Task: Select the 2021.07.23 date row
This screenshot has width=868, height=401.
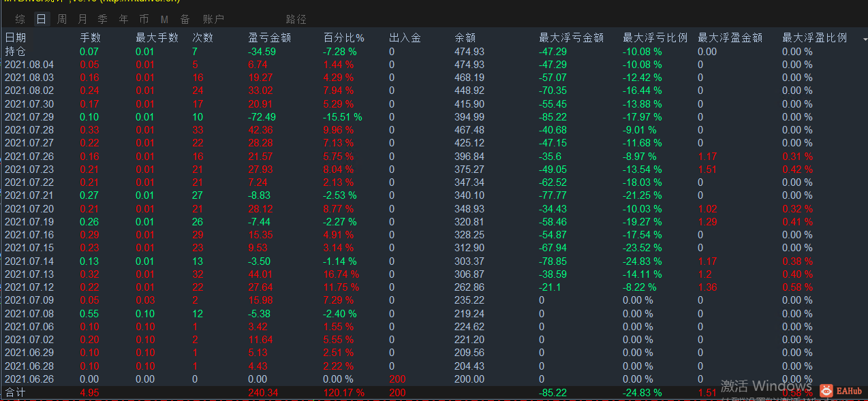Action: [x=434, y=170]
